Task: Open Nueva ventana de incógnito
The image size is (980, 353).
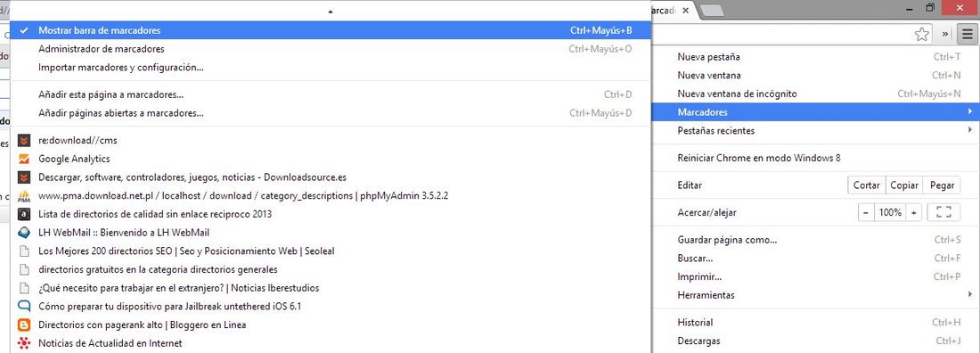Action: 815,94
